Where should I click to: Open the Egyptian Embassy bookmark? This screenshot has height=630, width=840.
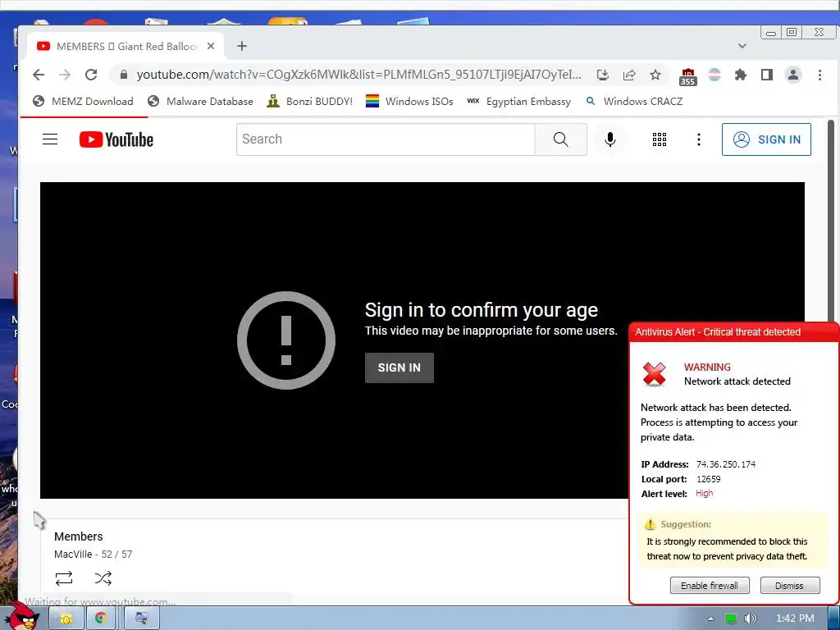point(518,101)
